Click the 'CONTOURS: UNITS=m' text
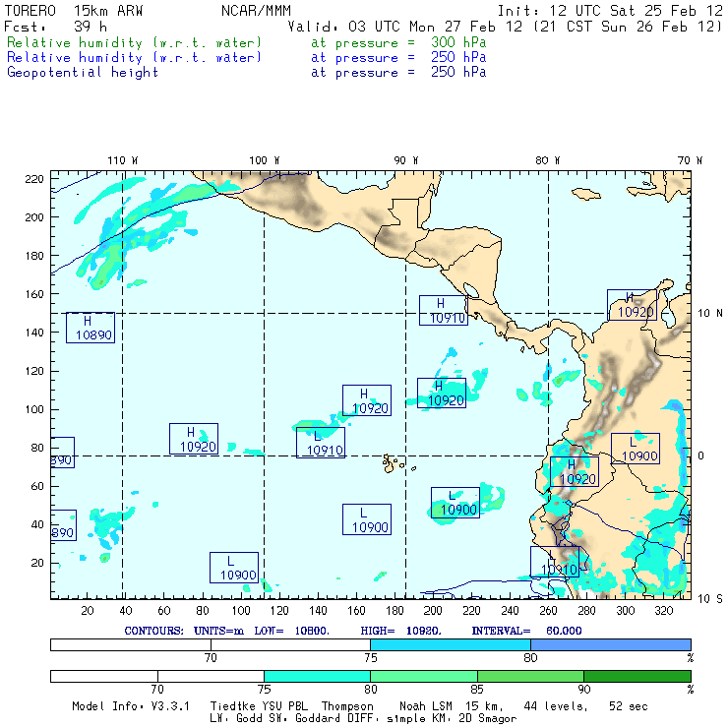Viewport: 728px width, 728px height. (184, 631)
